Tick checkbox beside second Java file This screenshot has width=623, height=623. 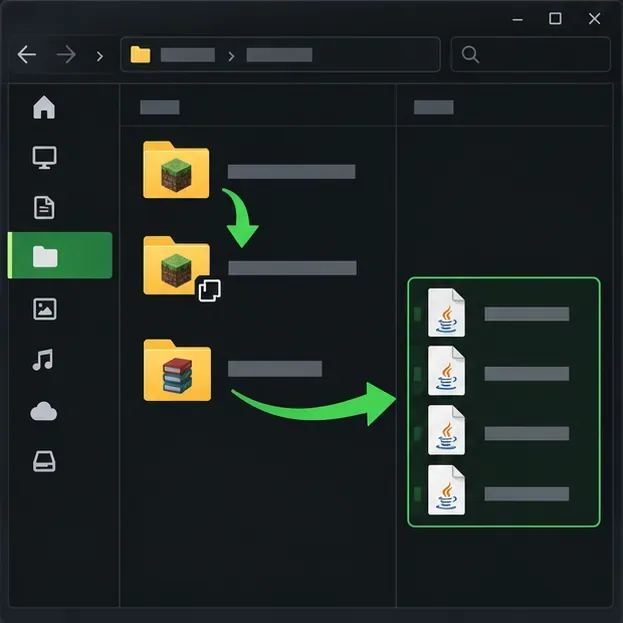[417, 374]
